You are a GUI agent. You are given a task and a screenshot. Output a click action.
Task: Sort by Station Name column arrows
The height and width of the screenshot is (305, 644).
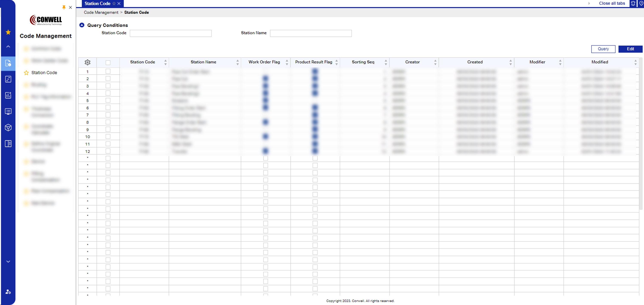(237, 62)
